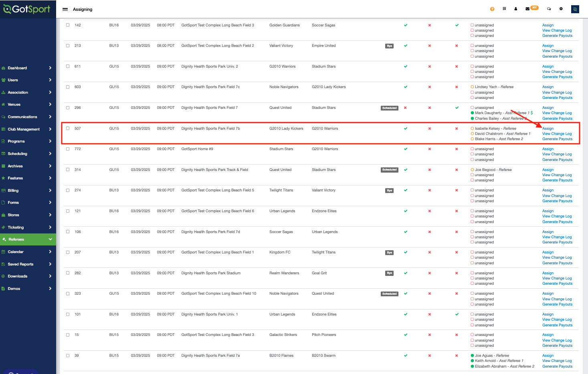Open the chat bubbles icon
This screenshot has height=374, width=588.
click(549, 9)
